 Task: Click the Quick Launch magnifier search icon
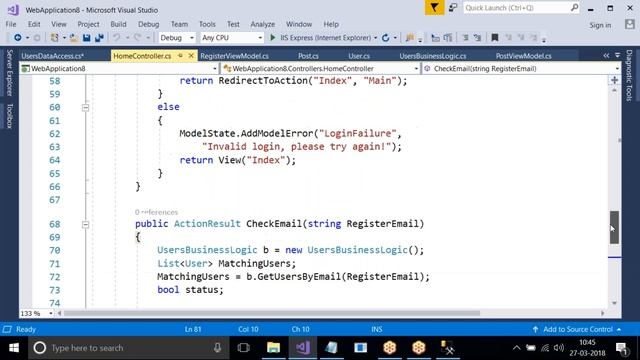coord(574,7)
